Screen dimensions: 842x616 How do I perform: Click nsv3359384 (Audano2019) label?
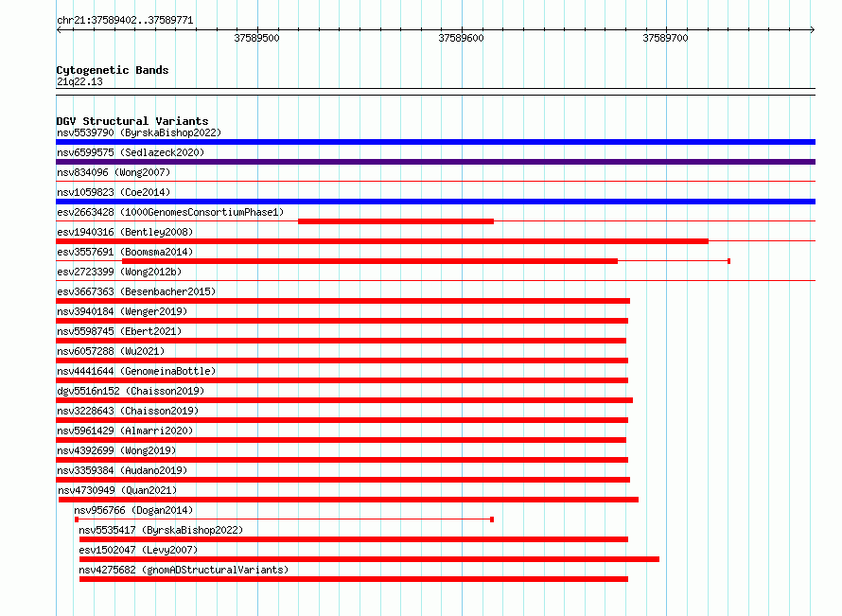[122, 470]
